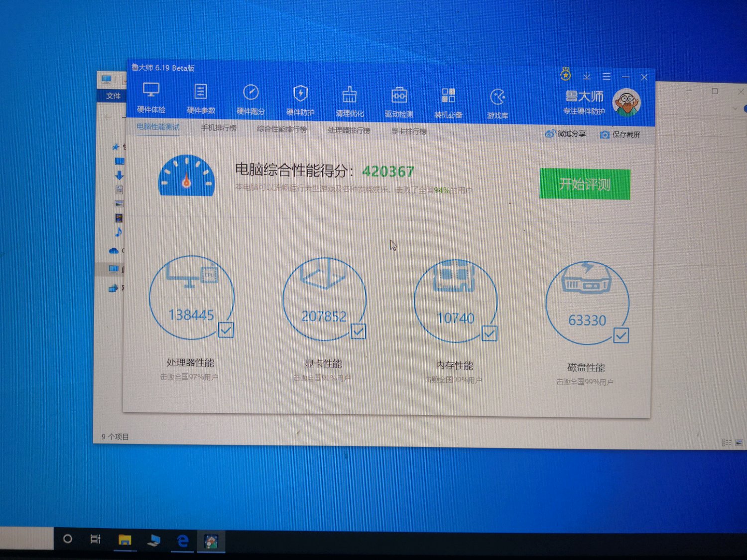Open the 清理优化 cleanup section

click(x=350, y=102)
